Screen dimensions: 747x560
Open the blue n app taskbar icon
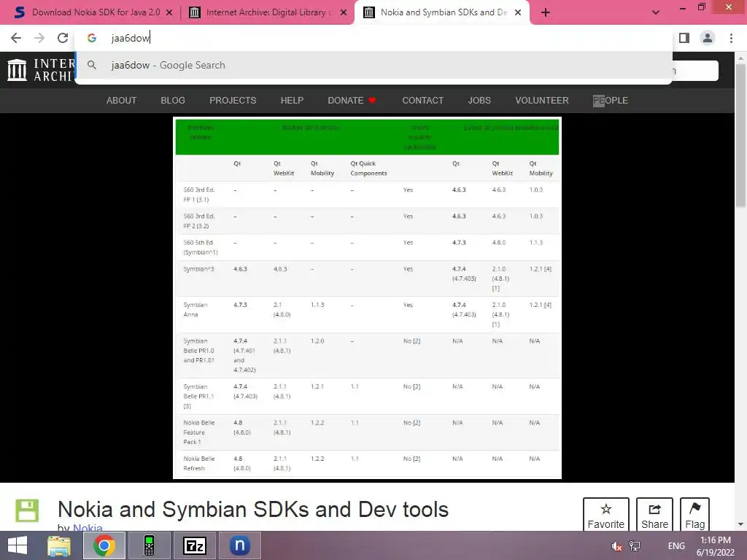point(239,545)
